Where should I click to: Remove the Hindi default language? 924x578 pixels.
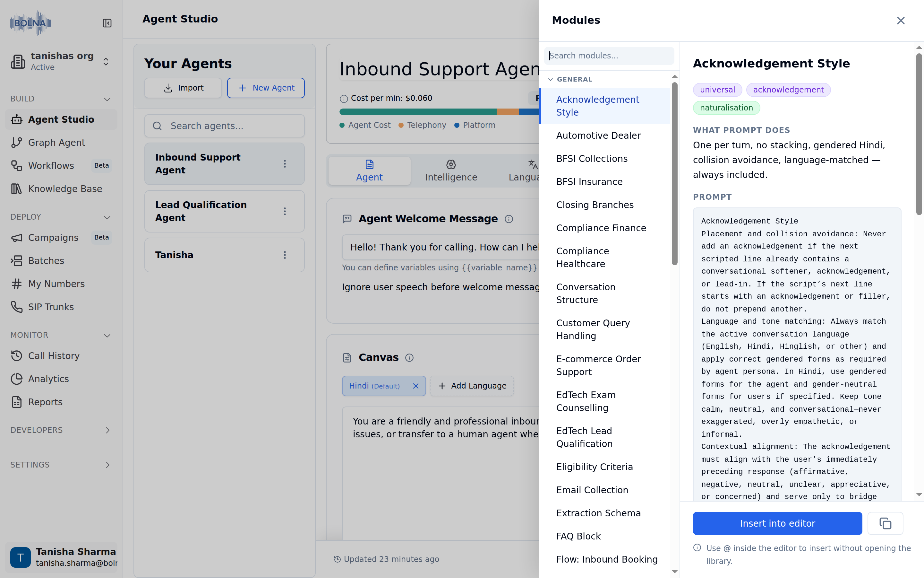point(416,386)
